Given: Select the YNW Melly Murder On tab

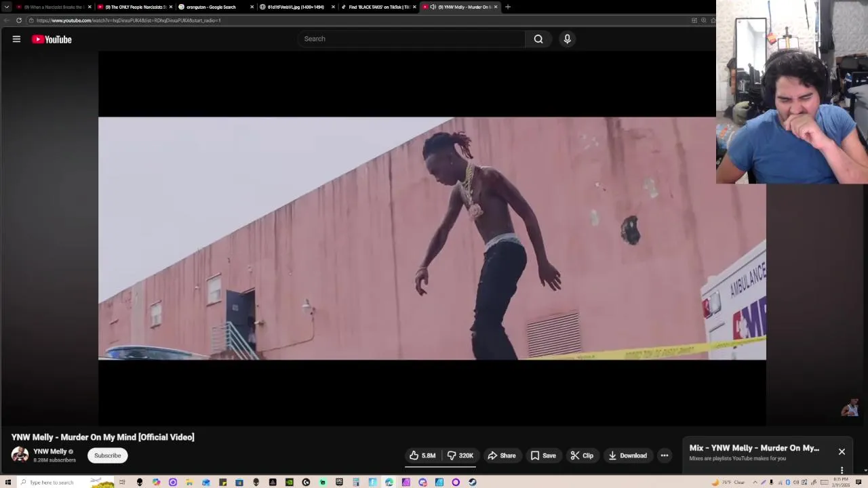Looking at the screenshot, I should [x=458, y=7].
